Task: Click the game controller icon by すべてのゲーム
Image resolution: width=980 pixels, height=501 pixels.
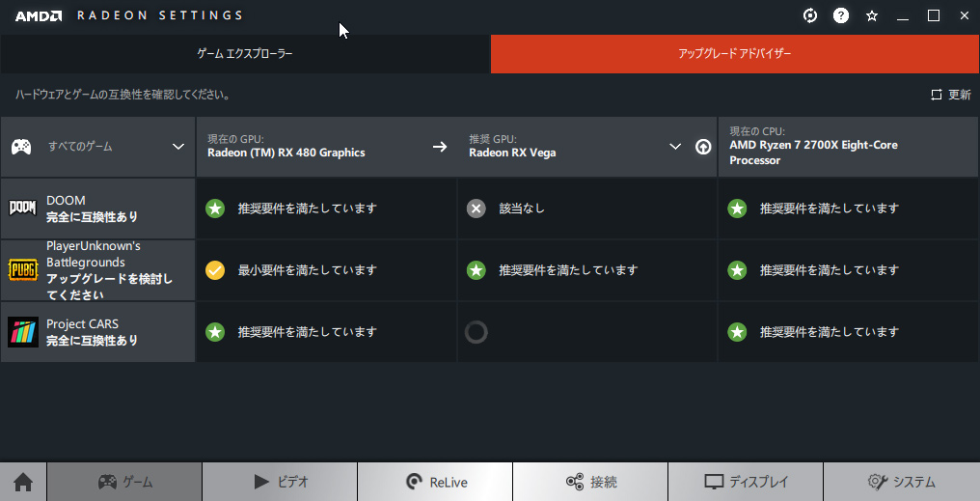Action: coord(22,147)
